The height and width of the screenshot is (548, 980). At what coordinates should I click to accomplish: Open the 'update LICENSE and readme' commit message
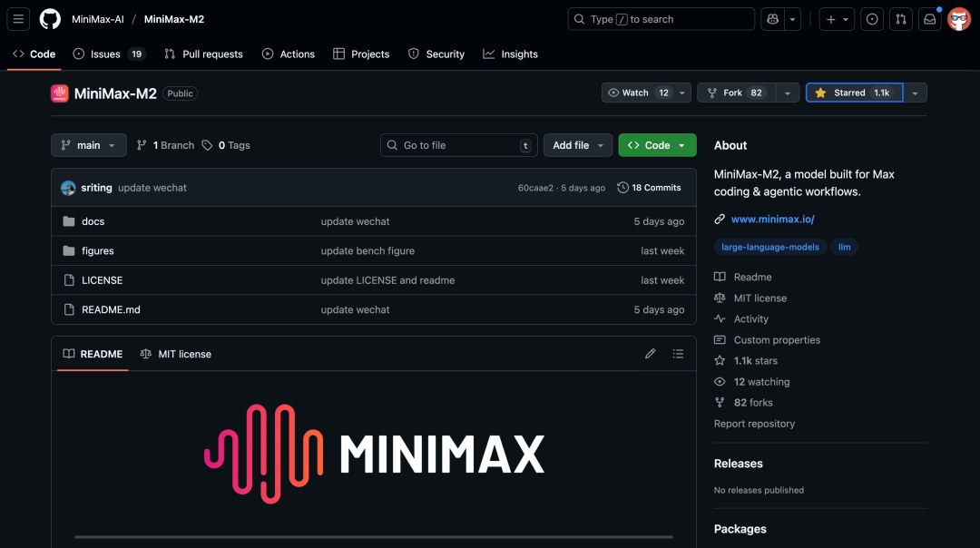pos(387,280)
